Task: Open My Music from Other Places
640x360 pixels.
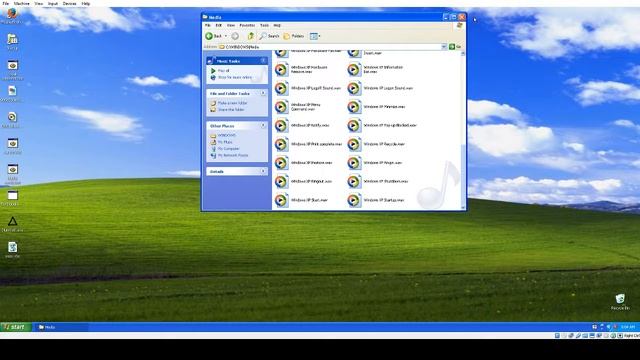Action: point(225,142)
